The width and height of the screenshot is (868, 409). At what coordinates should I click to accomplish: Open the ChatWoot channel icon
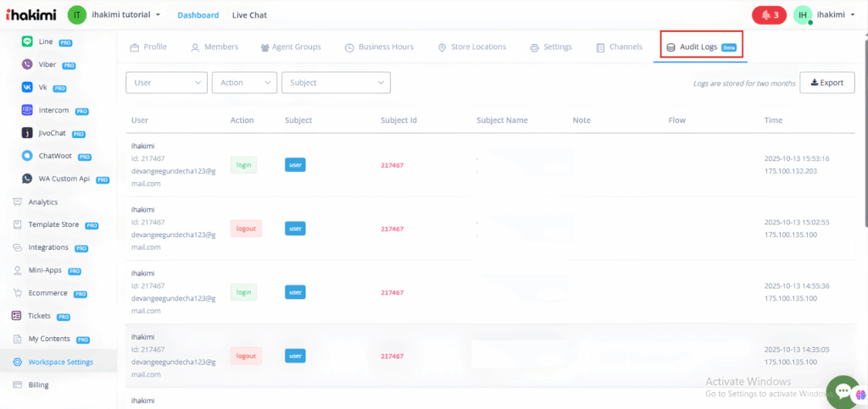(x=27, y=156)
